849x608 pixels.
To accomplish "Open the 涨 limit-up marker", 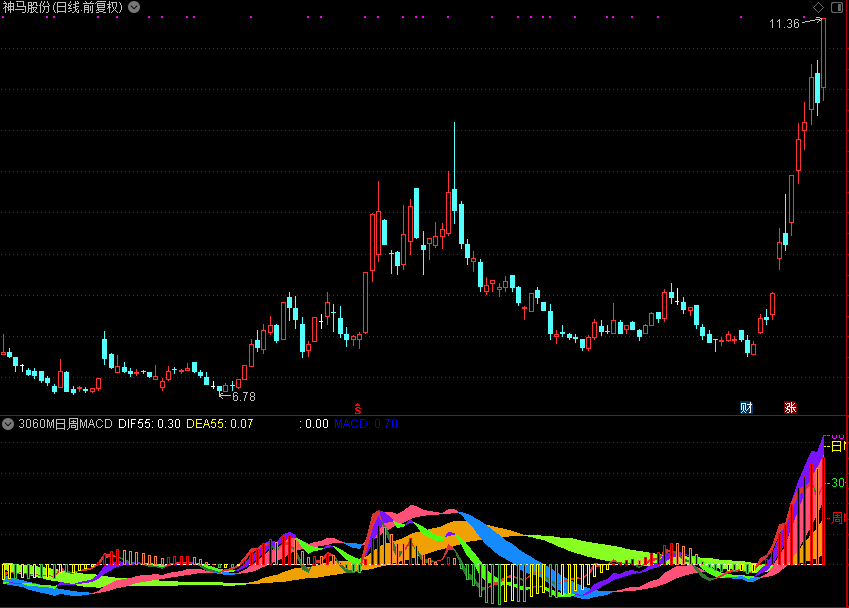I will [791, 408].
